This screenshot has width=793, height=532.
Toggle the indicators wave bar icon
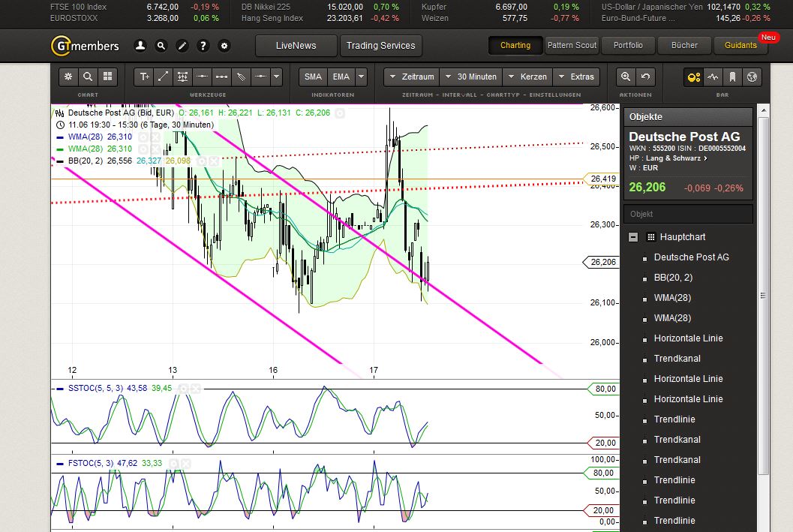[713, 77]
